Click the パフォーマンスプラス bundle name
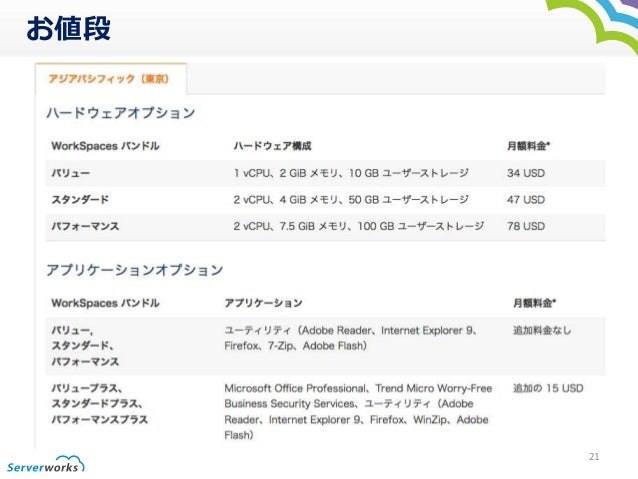 pos(100,420)
